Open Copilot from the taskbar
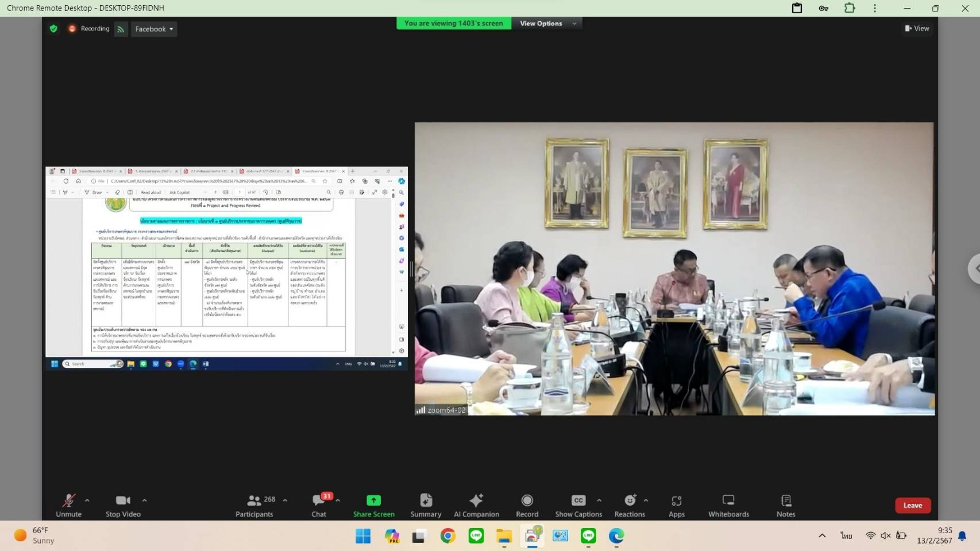The width and height of the screenshot is (980, 551). pos(392,536)
